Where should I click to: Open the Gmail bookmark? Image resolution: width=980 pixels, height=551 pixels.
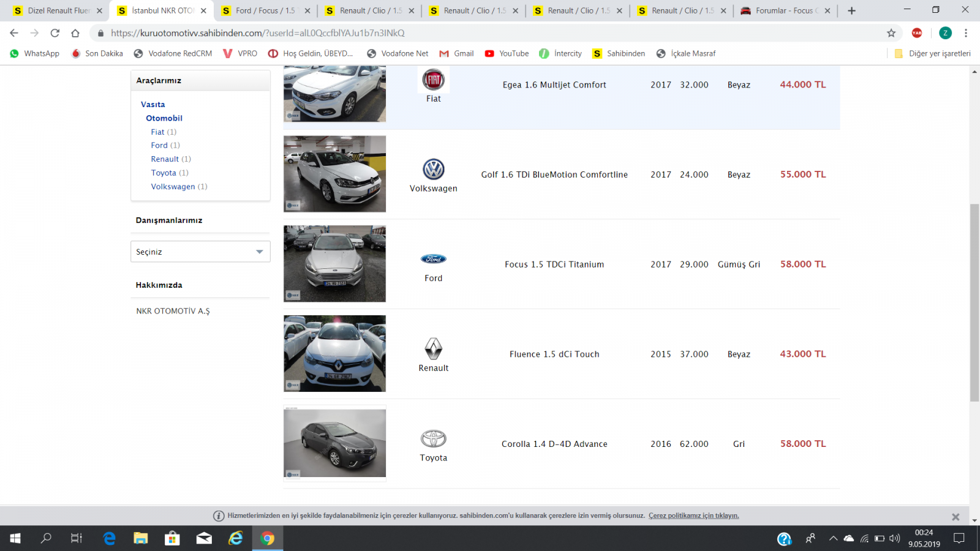[x=457, y=53]
